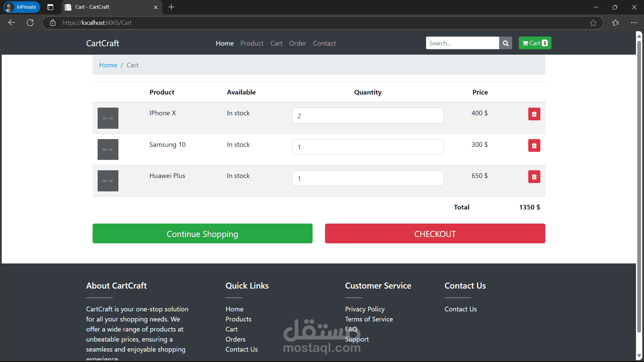Navigate to the Product menu item

pyautogui.click(x=252, y=43)
